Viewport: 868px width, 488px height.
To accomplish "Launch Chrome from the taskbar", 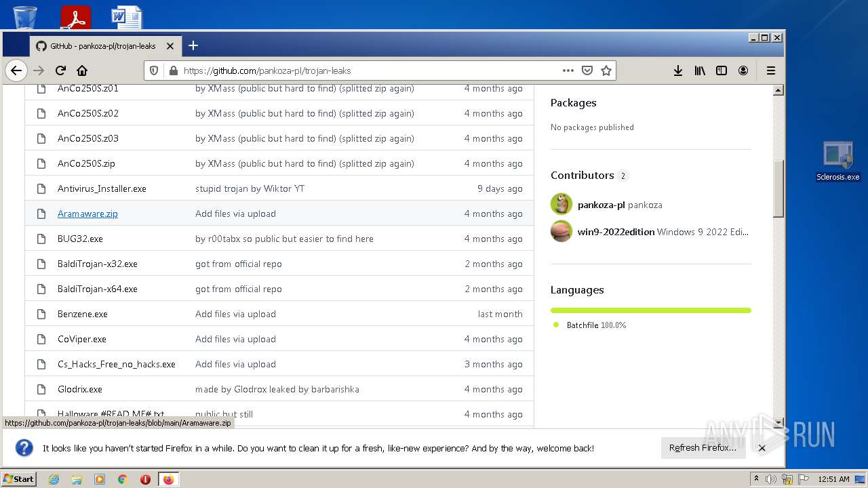I will coord(123,479).
